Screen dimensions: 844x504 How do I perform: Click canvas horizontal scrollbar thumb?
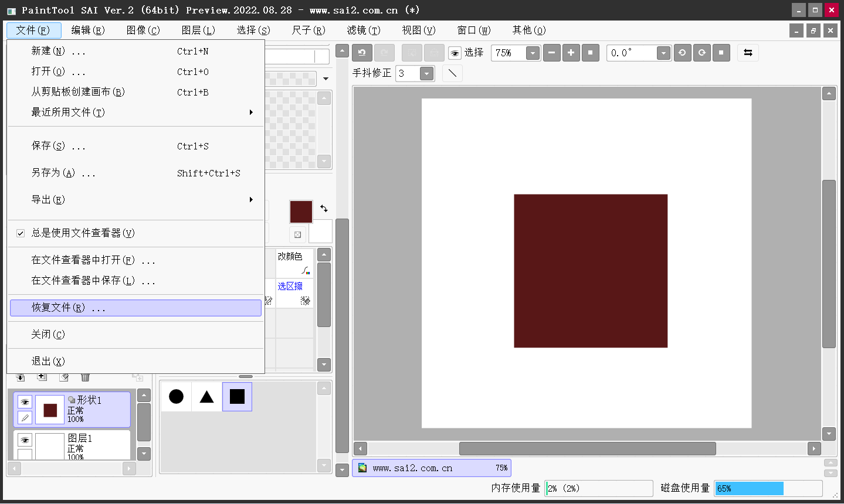click(588, 449)
